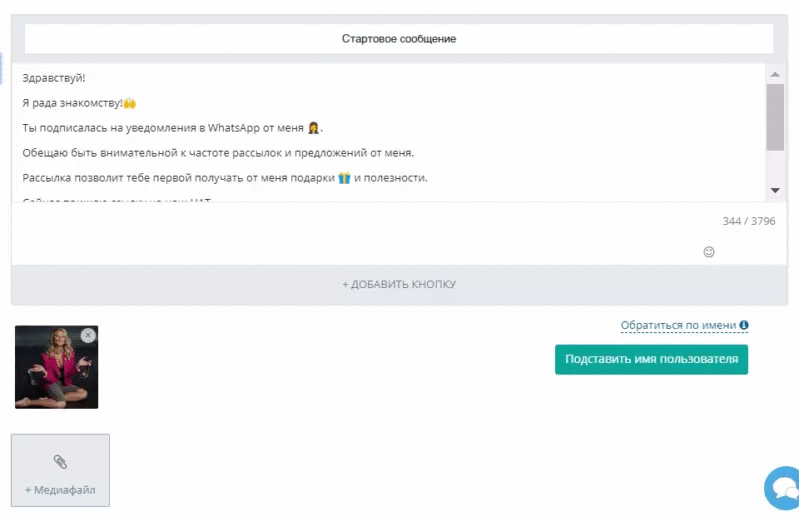Click the word WhatsApp in the message text
The image size is (799, 517).
click(x=233, y=128)
